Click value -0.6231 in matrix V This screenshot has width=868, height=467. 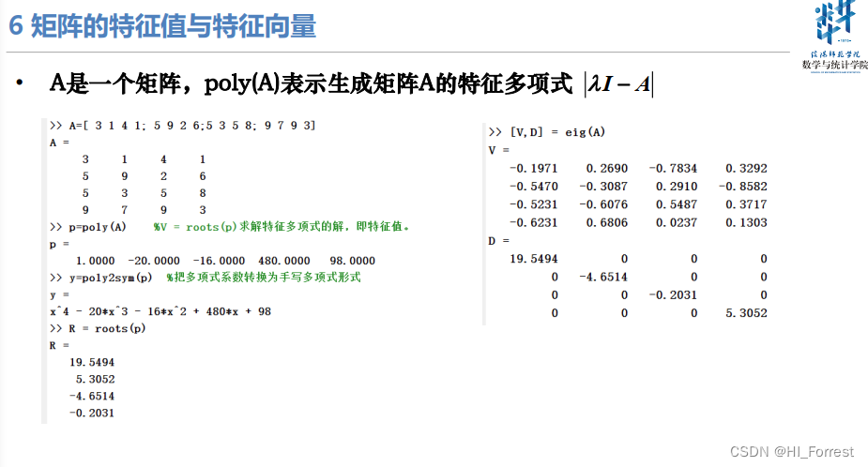click(x=534, y=223)
